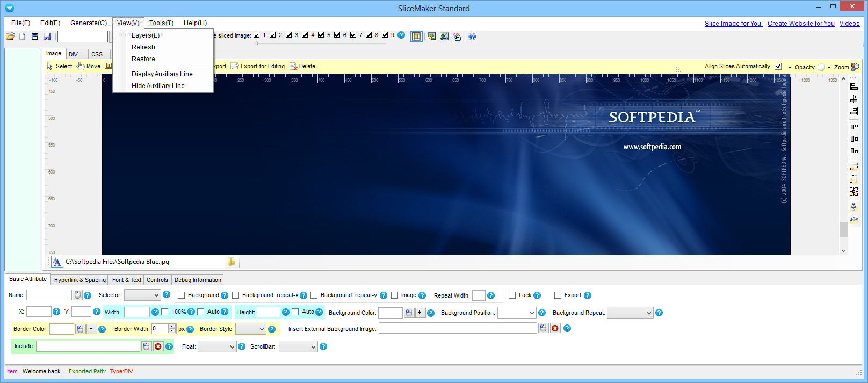
Task: Click the HTML export icon in the top toolbar
Action: click(457, 37)
